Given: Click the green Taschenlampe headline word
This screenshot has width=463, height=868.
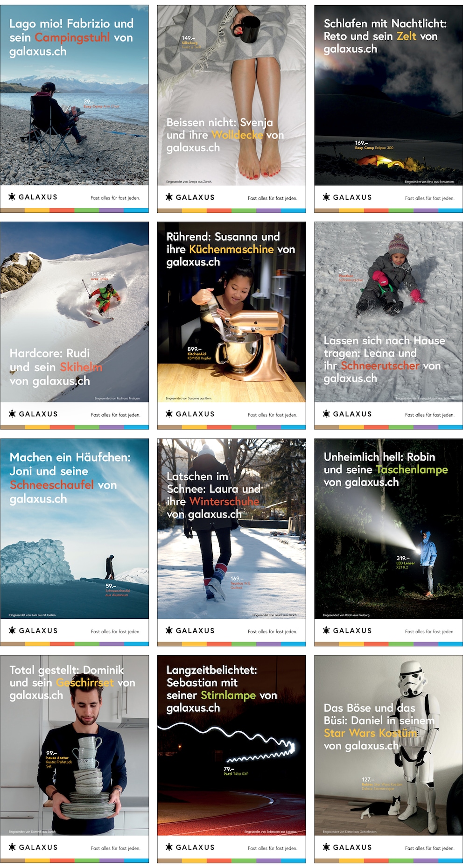Looking at the screenshot, I should (x=412, y=469).
